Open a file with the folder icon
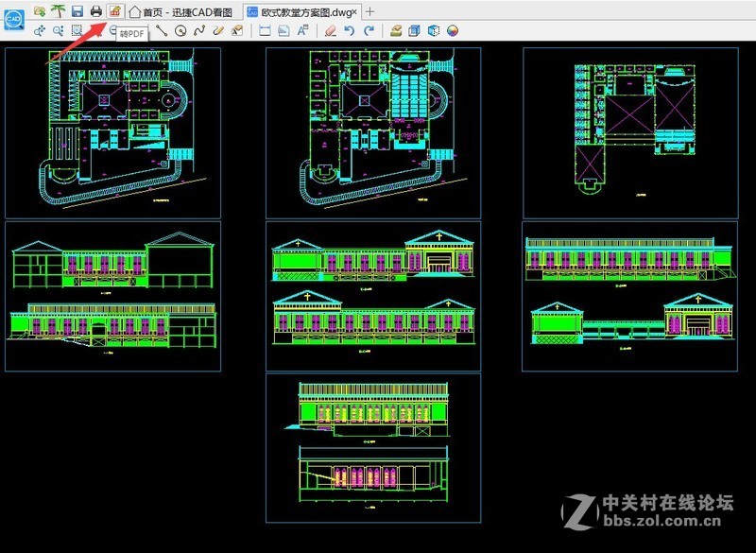The image size is (756, 553). coord(40,10)
